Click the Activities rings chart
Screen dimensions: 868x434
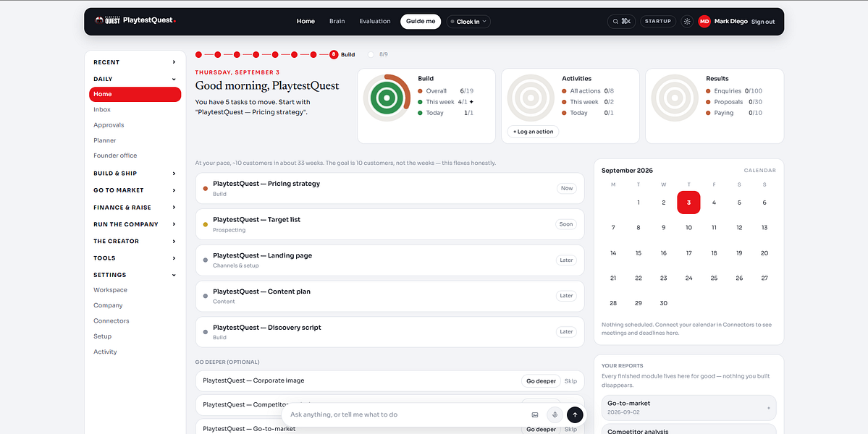(x=531, y=98)
